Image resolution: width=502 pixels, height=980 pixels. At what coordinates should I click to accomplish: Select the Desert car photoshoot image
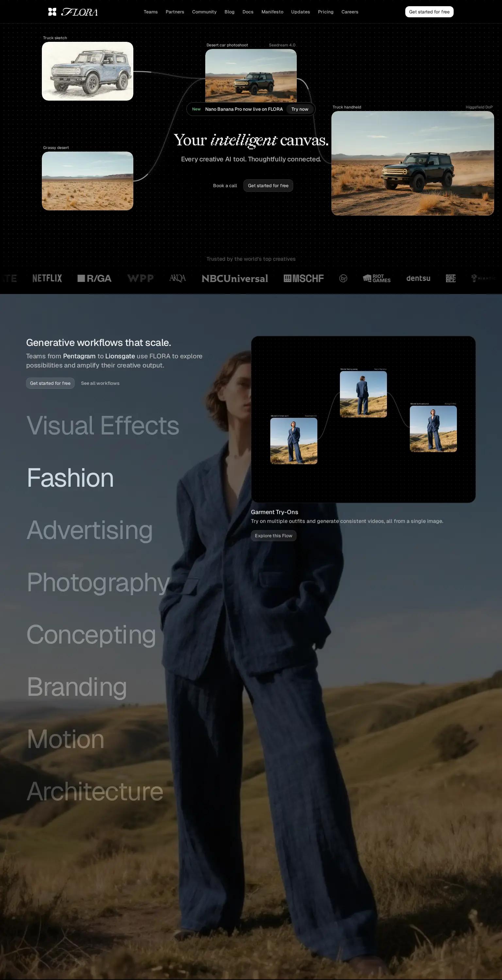(251, 75)
